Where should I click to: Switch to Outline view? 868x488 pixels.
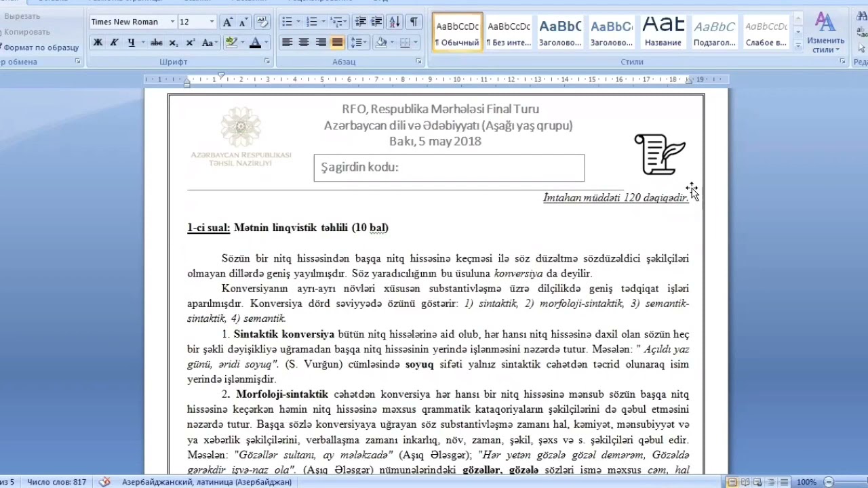coord(770,482)
